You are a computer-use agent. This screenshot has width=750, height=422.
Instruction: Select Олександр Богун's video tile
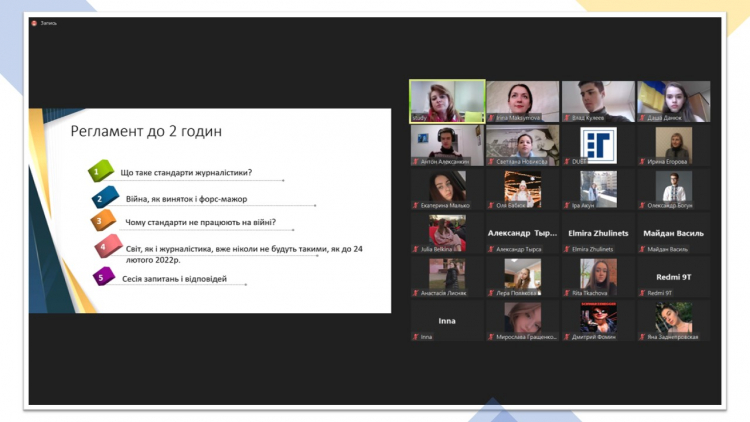(x=672, y=189)
